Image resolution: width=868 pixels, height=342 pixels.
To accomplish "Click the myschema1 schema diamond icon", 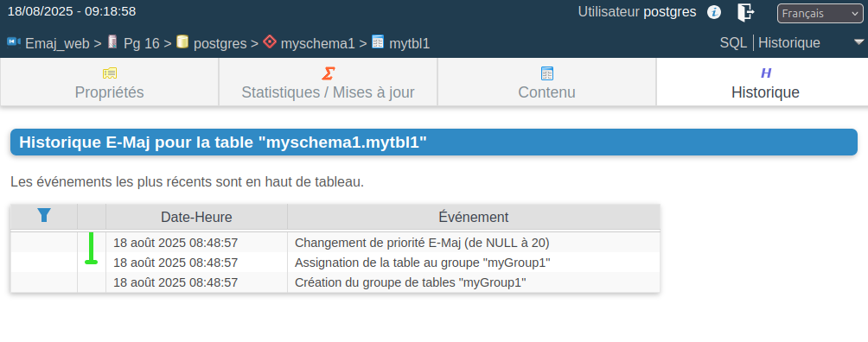I will (270, 42).
